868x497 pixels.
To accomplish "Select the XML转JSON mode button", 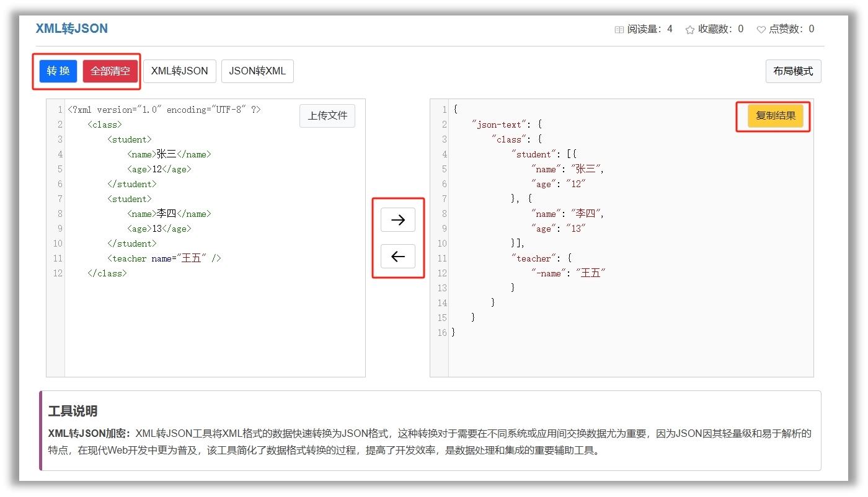I will 180,71.
